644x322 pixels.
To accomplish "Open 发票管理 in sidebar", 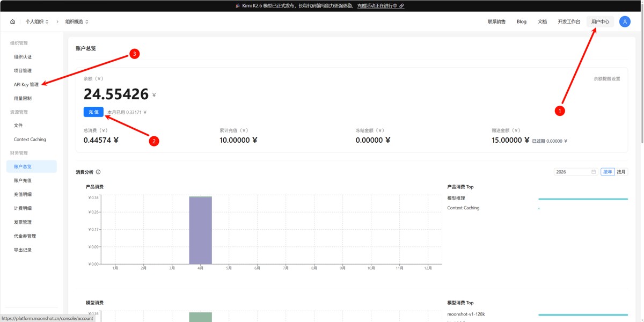I will click(23, 222).
